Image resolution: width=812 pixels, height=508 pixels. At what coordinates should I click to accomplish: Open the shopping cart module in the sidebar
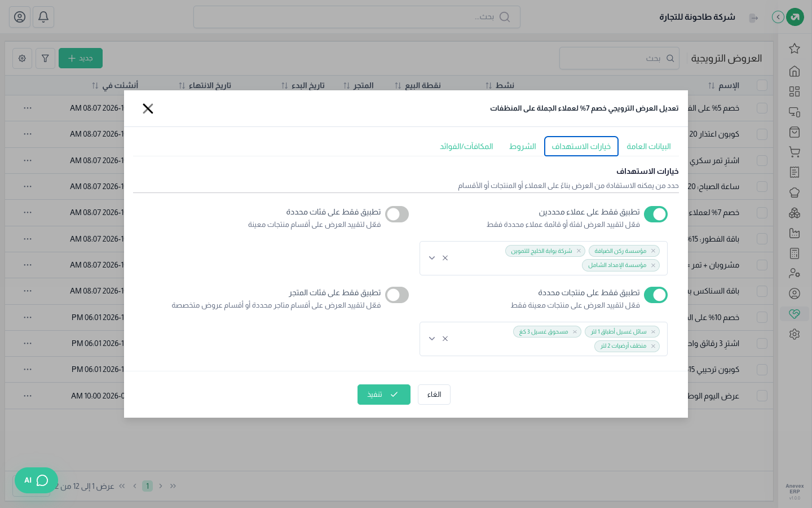[795, 152]
